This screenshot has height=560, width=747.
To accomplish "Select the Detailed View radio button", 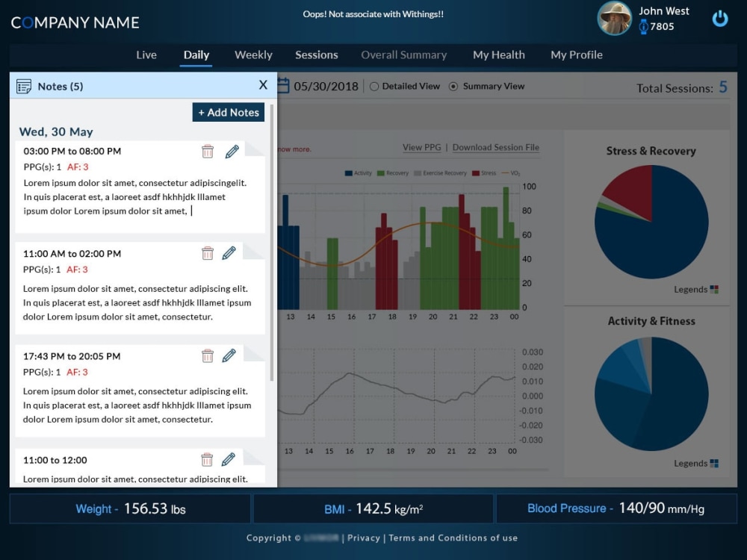I will click(374, 86).
